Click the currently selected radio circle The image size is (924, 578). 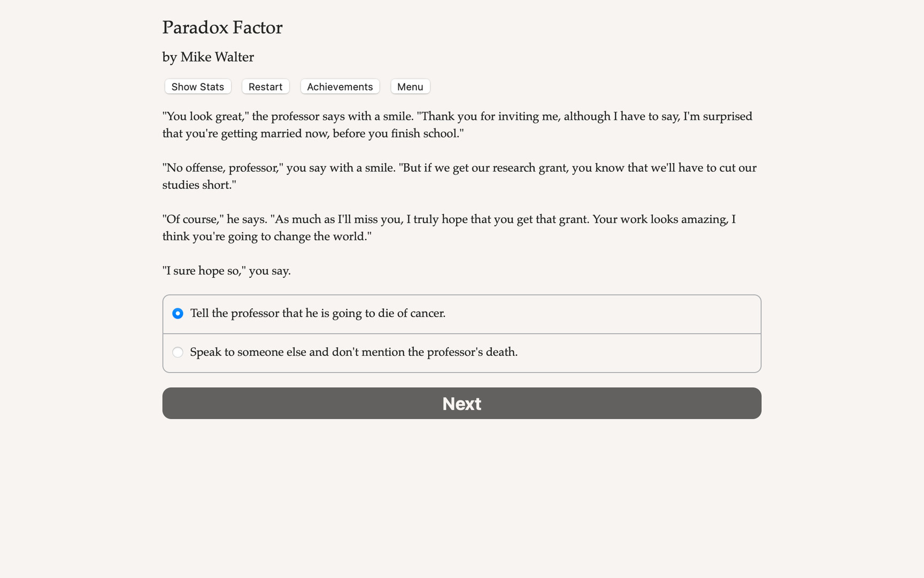(178, 314)
